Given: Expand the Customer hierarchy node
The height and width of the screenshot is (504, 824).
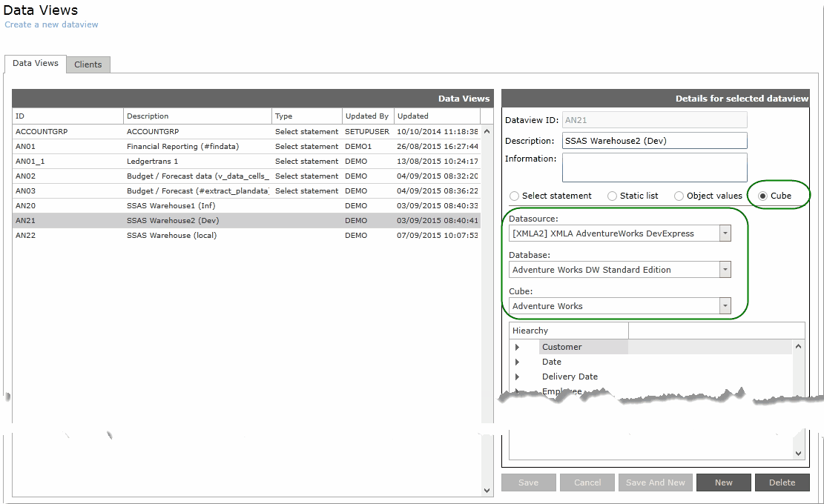Looking at the screenshot, I should tap(517, 347).
